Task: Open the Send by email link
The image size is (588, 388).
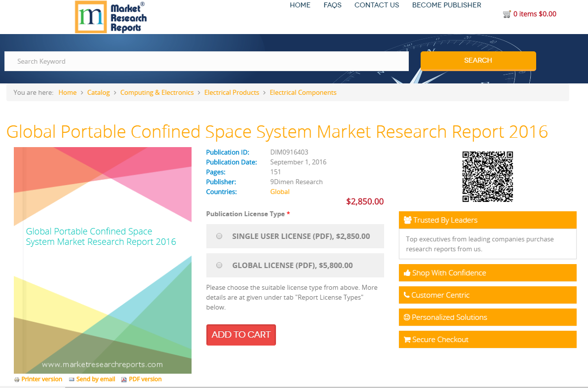Action: pyautogui.click(x=96, y=380)
